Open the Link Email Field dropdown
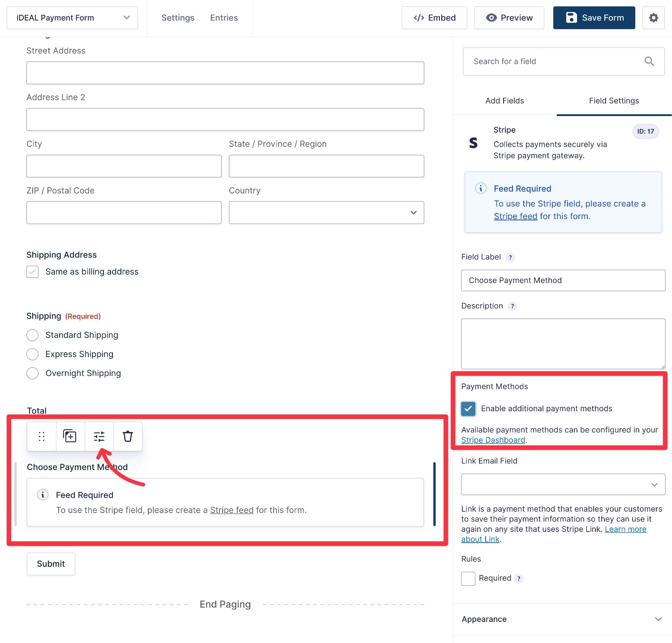672x643 pixels. [563, 484]
